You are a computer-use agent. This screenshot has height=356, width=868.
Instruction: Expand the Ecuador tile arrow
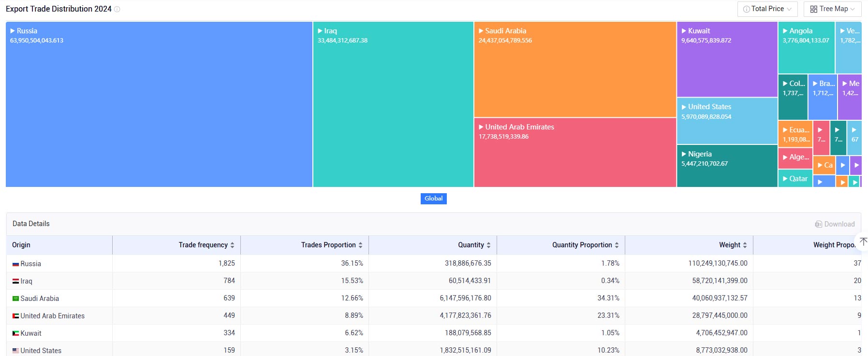pos(785,130)
